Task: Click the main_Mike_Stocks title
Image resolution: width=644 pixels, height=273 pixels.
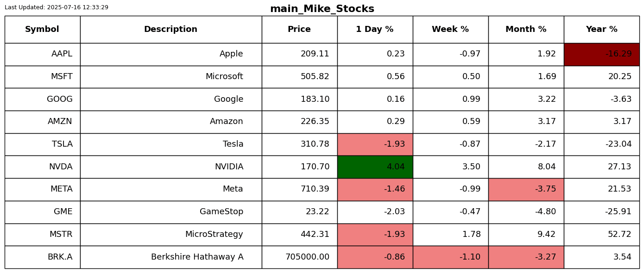Action: 322,9
